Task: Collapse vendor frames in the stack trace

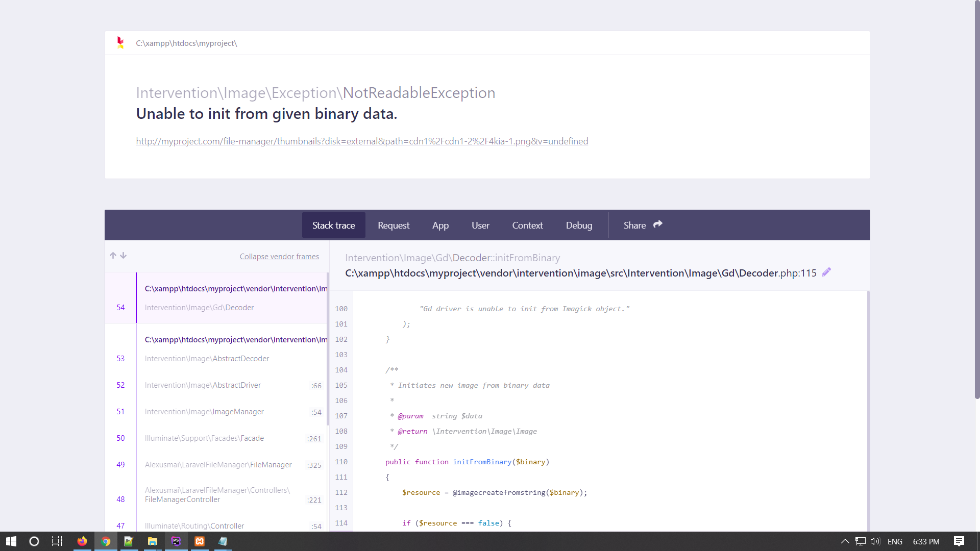Action: (279, 256)
